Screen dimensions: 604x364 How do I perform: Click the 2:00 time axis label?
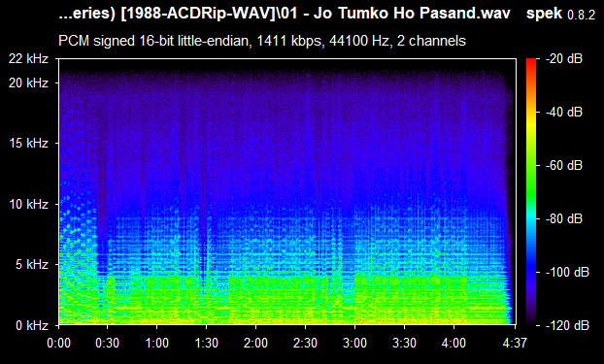[255, 343]
